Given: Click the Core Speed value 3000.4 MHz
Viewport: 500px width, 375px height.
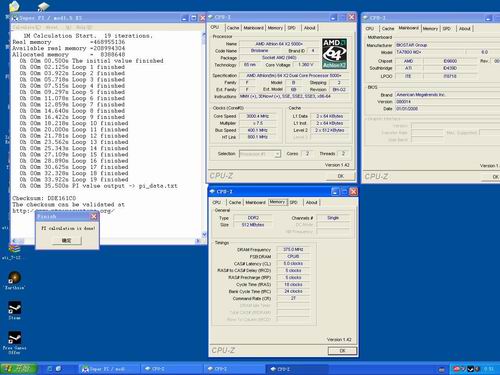Looking at the screenshot, I should point(258,116).
